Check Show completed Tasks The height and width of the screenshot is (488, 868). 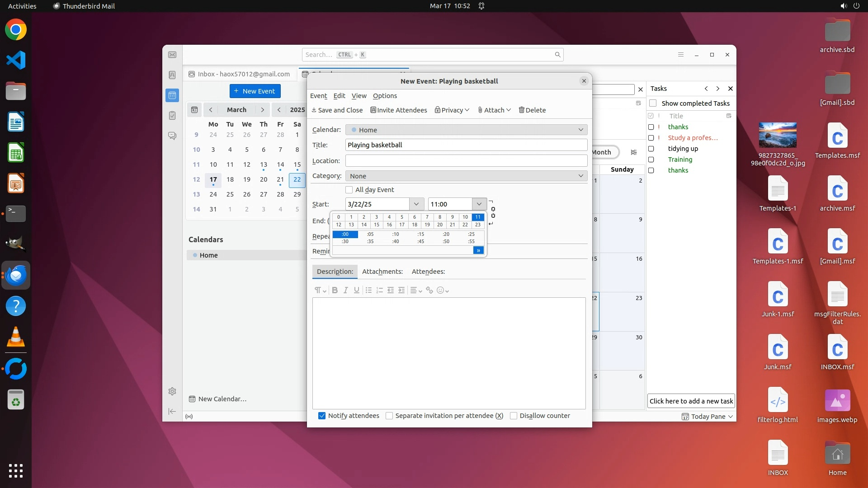tap(653, 103)
